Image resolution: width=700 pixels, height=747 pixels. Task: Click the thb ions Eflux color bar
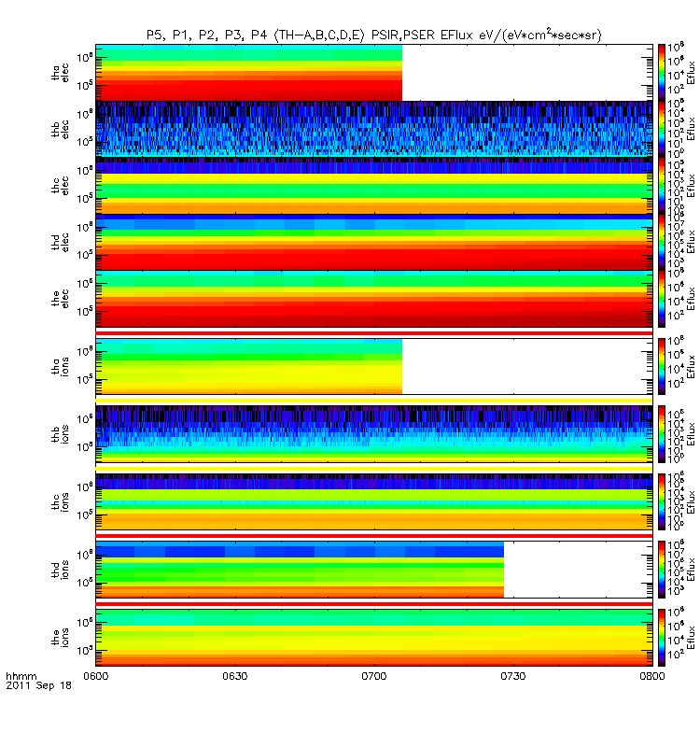pos(662,434)
